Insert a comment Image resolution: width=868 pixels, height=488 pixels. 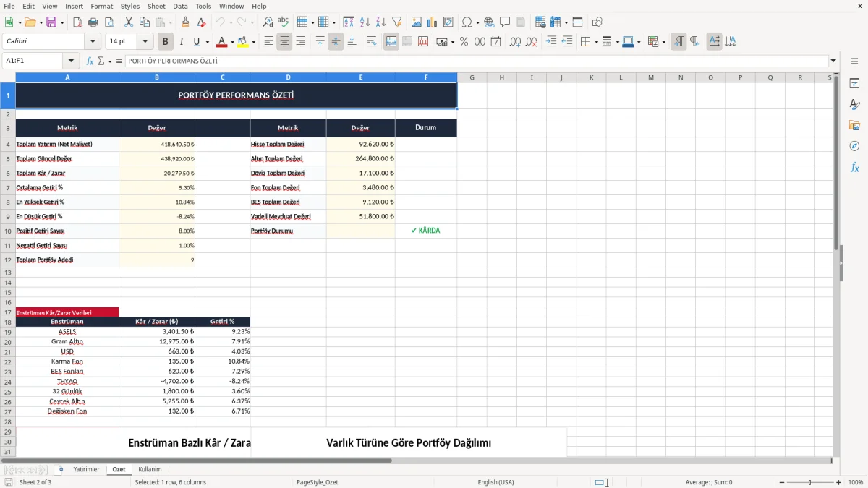pos(505,22)
